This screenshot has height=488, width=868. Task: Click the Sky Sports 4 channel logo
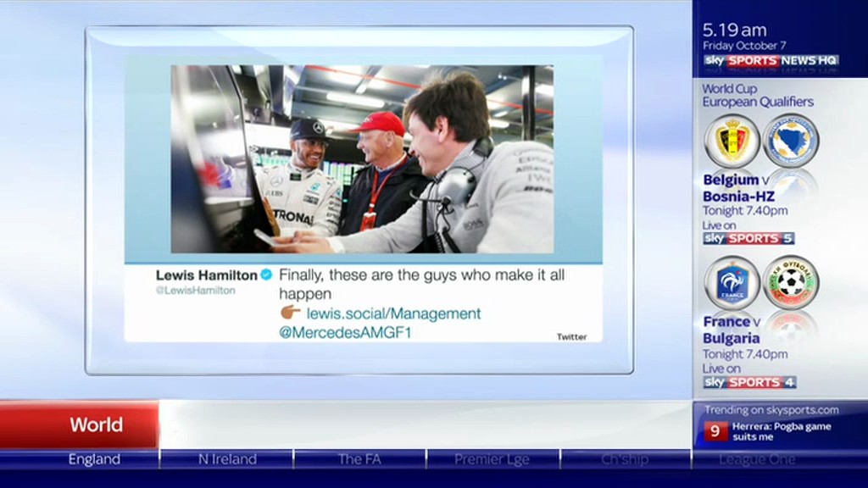point(749,382)
